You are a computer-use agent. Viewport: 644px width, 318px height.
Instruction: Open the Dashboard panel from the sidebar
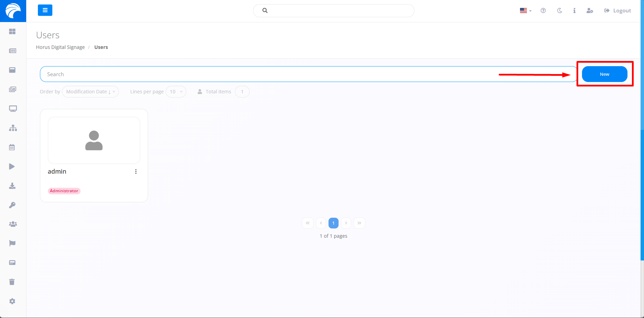[12, 31]
